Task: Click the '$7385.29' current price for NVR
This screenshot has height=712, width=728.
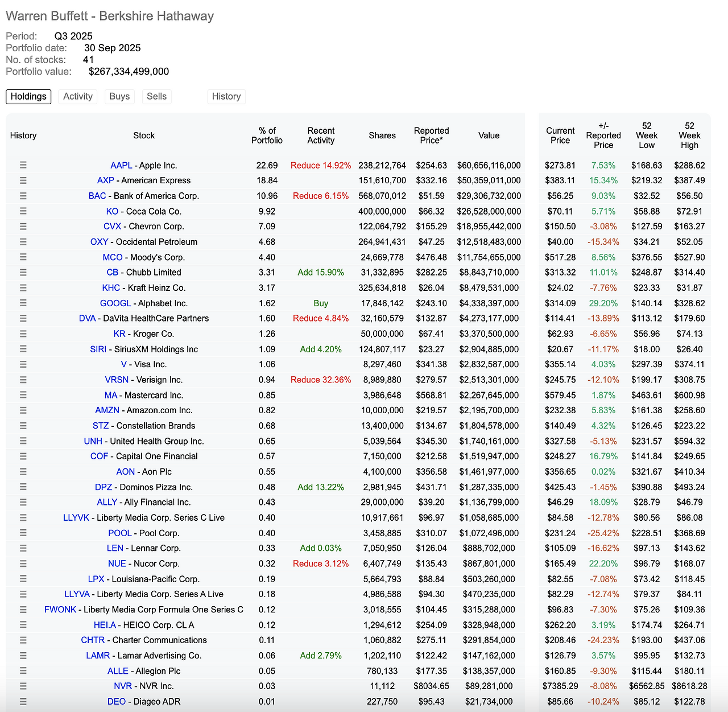Action: 560,686
